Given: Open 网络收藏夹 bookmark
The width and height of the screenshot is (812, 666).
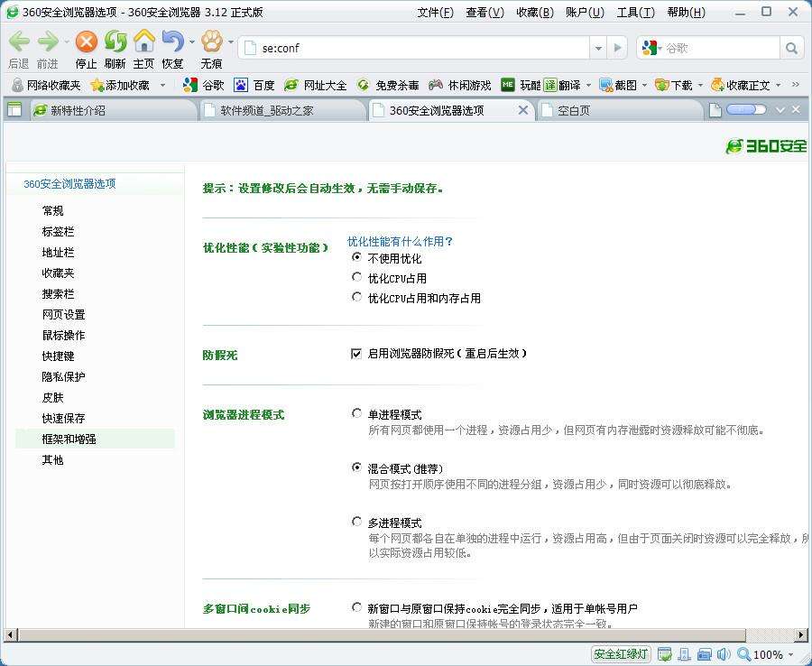Looking at the screenshot, I should click(47, 85).
